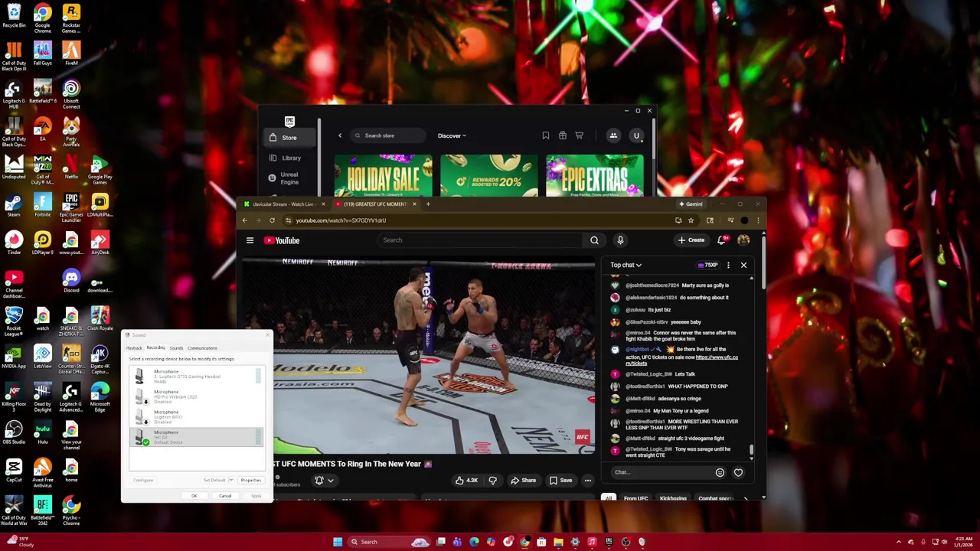Image resolution: width=980 pixels, height=551 pixels.
Task: Click OK in Sound dialog
Action: point(194,496)
